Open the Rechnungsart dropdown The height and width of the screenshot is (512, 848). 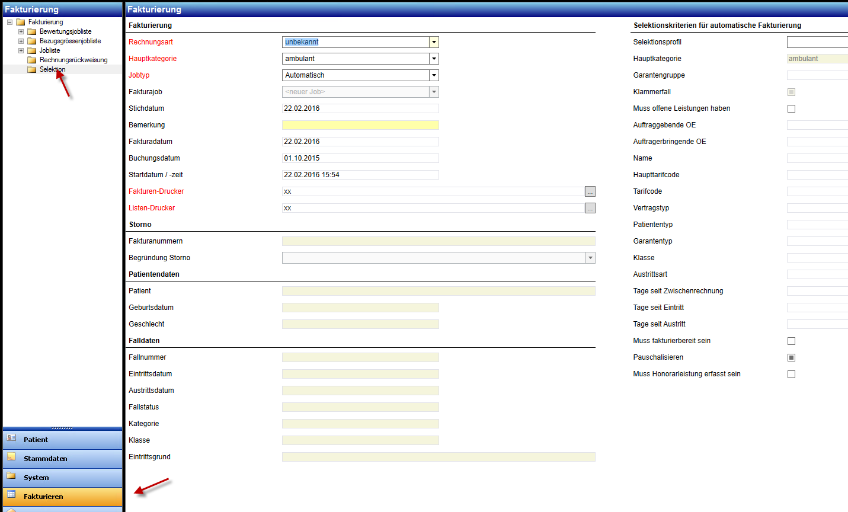(x=434, y=42)
